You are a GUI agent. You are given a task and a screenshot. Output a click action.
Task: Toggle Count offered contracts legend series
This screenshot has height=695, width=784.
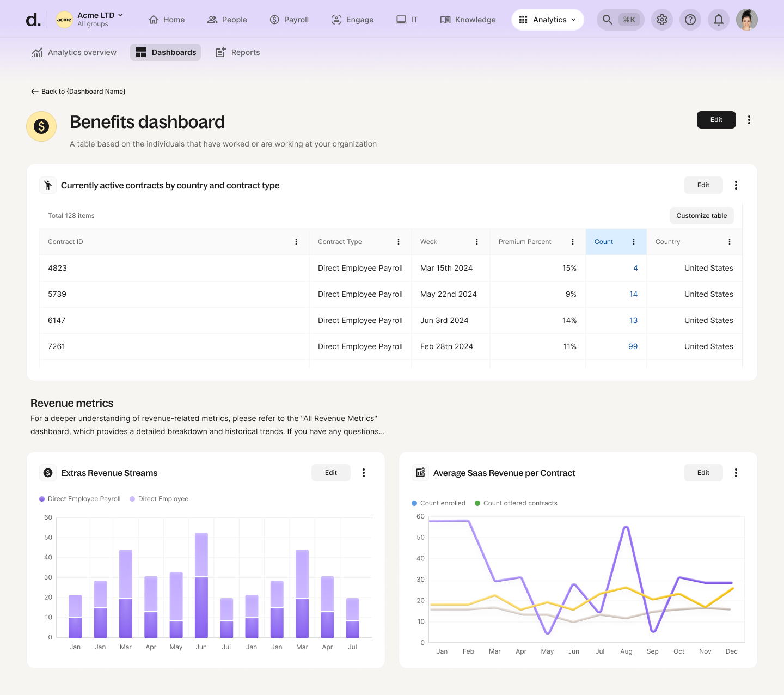516,503
